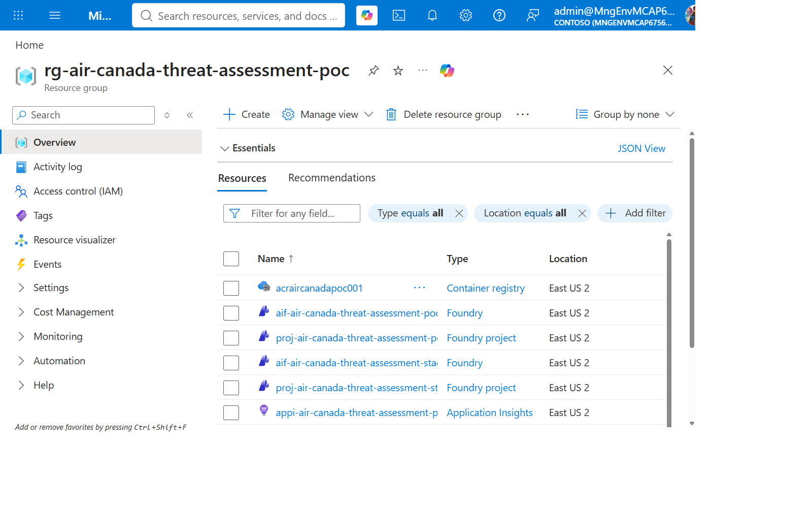812x508 pixels.
Task: Click Create button
Action: (247, 114)
